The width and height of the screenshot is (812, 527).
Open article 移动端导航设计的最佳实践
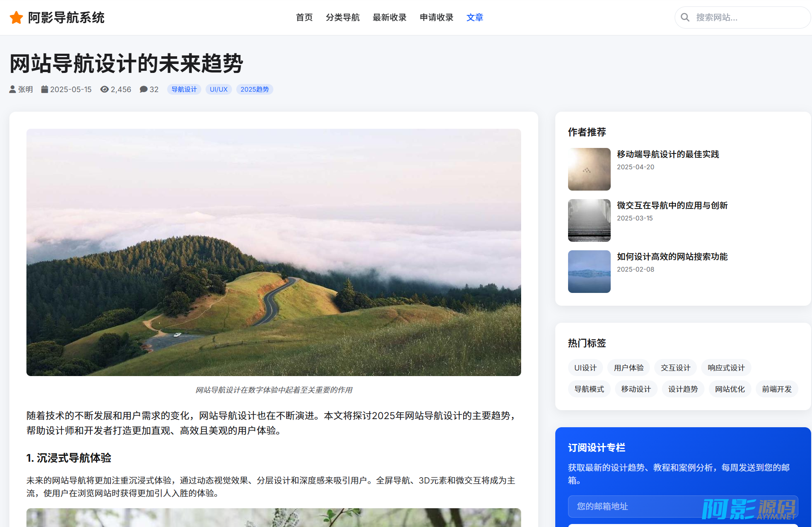click(668, 154)
